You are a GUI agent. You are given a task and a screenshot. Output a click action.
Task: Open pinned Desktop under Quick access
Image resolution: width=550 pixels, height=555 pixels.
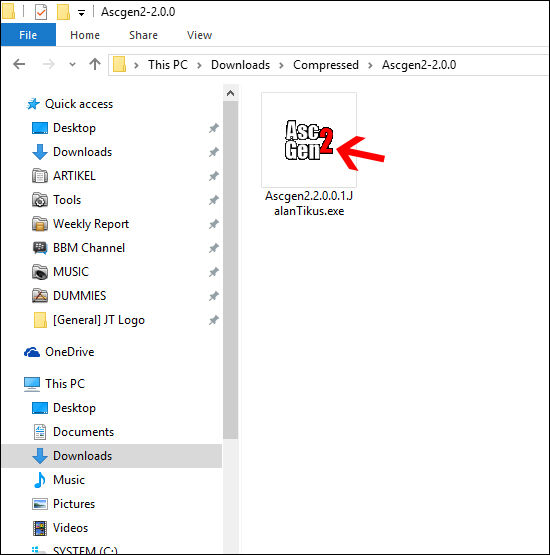[74, 128]
